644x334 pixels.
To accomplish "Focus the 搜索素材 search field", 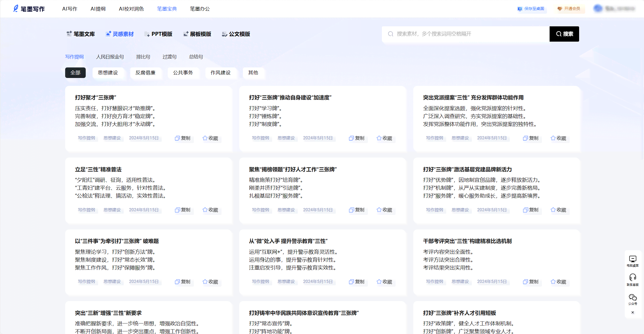I will (465, 34).
